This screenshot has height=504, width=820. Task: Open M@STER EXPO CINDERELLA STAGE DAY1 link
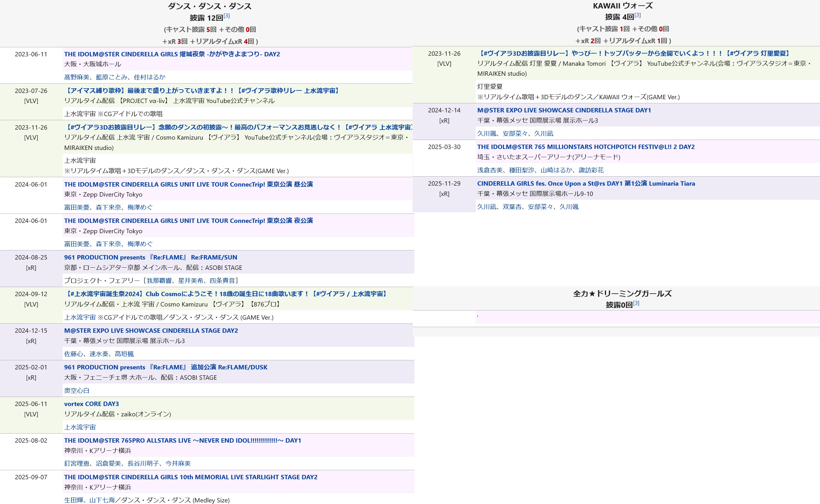coord(564,110)
